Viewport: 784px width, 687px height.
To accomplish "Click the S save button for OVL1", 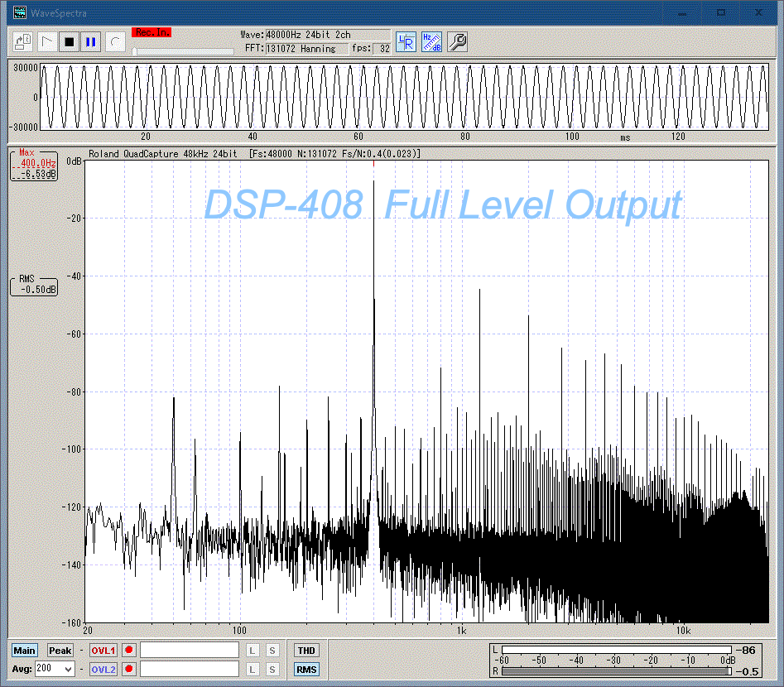I will [272, 651].
